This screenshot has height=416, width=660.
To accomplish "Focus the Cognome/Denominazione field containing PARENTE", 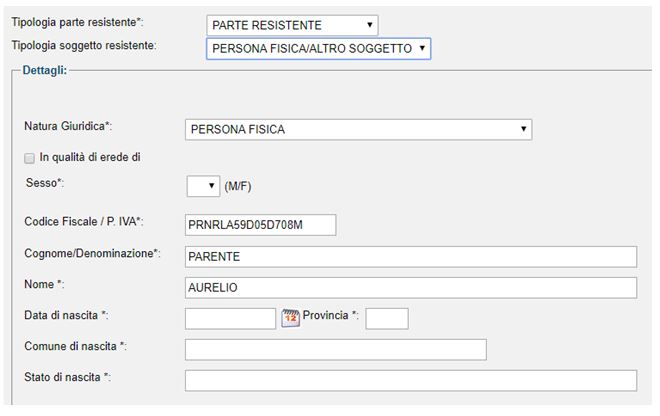I will tap(411, 257).
